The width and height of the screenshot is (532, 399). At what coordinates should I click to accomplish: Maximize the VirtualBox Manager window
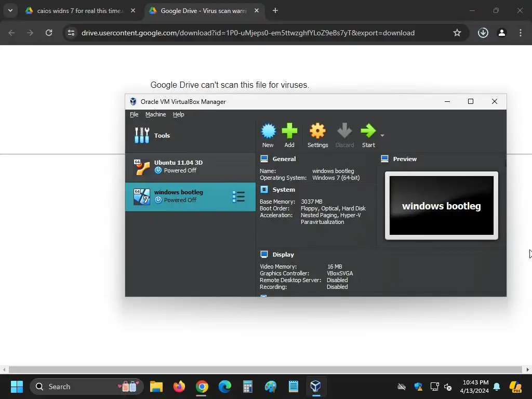point(471,101)
